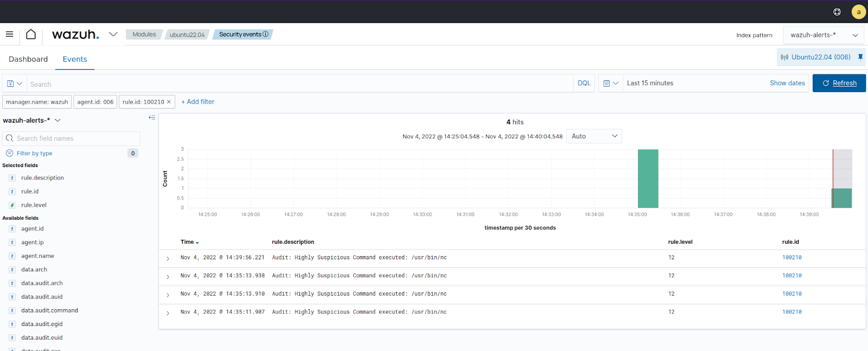
Task: Expand the Wazuh menu chevron
Action: 113,34
